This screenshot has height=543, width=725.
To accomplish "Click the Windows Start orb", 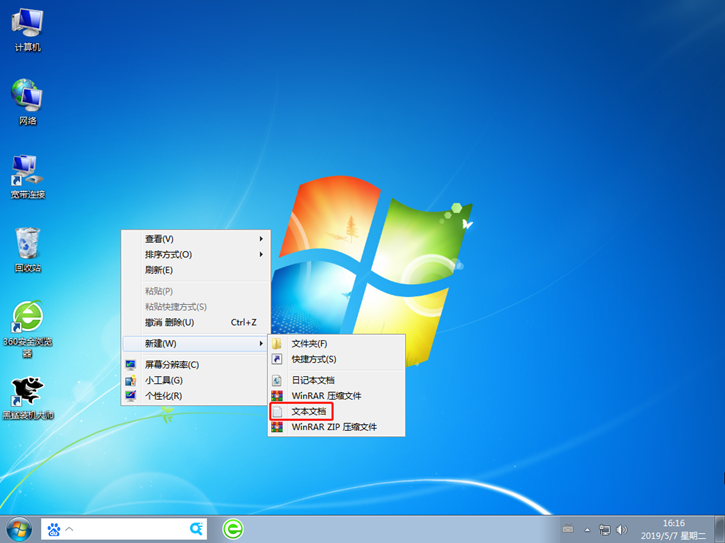I will pyautogui.click(x=18, y=528).
